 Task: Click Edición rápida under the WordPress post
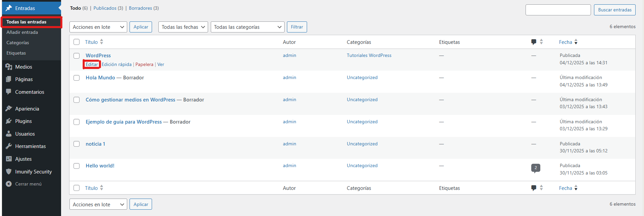(116, 64)
